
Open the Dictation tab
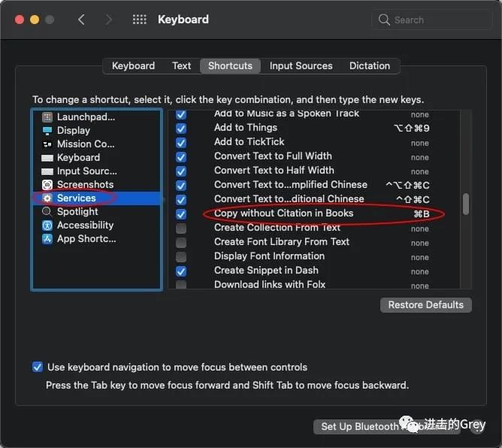coord(370,66)
